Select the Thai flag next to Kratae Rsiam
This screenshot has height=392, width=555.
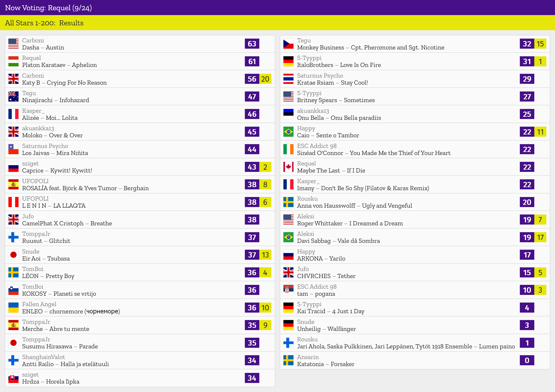(x=288, y=79)
